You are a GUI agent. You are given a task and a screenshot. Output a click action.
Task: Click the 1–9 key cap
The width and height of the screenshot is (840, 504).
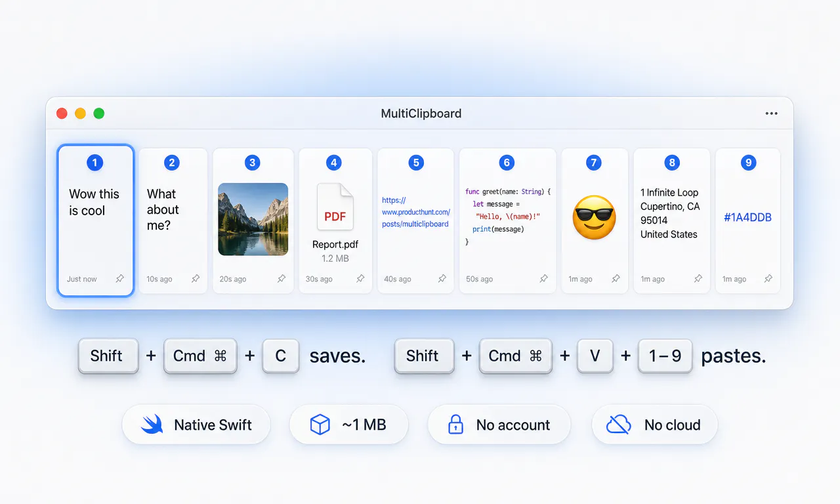[x=665, y=356]
